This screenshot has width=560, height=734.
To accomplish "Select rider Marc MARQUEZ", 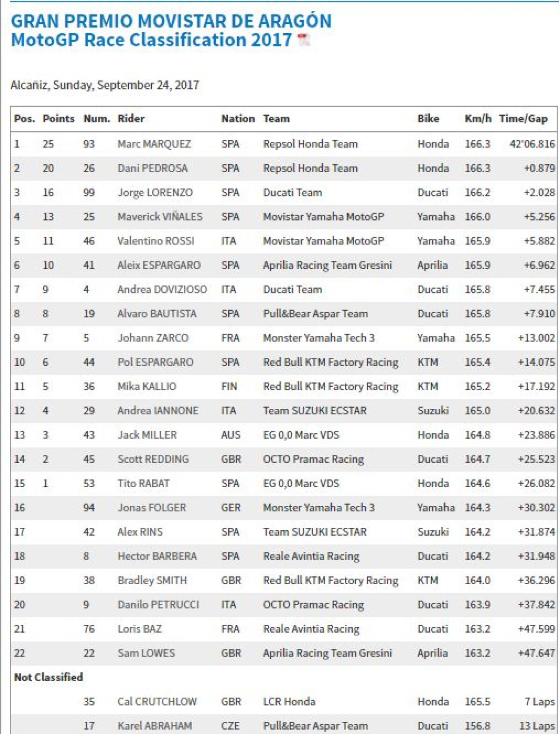I will (x=154, y=144).
